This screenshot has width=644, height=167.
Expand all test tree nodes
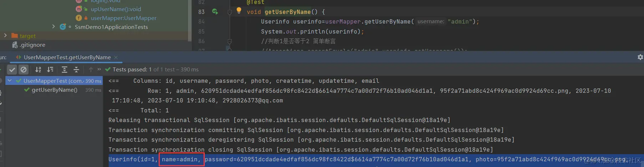click(65, 70)
